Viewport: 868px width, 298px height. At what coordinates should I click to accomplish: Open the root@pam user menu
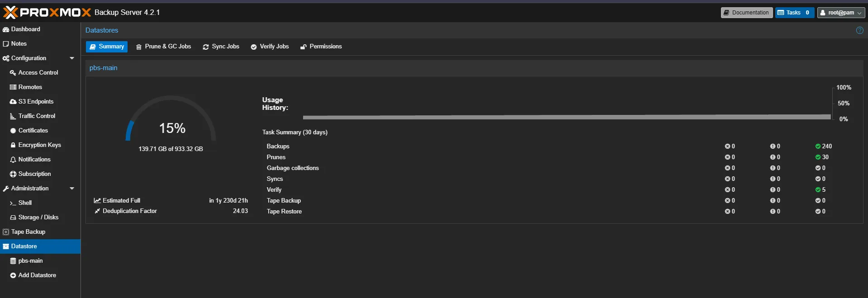coord(841,13)
